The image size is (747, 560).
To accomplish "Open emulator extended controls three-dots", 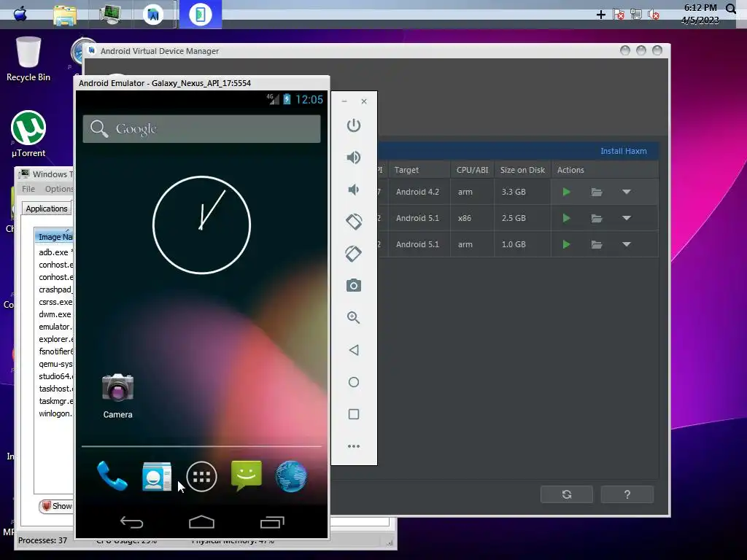I will pyautogui.click(x=354, y=446).
